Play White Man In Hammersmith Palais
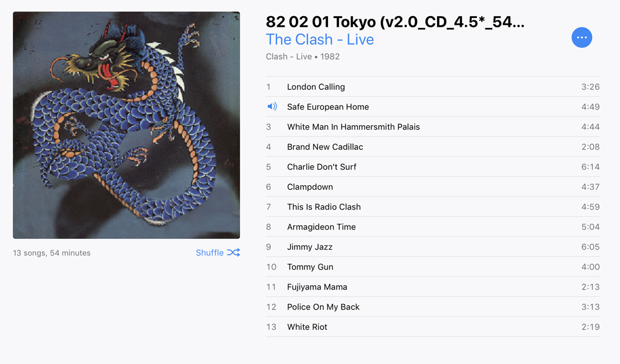 point(433,127)
